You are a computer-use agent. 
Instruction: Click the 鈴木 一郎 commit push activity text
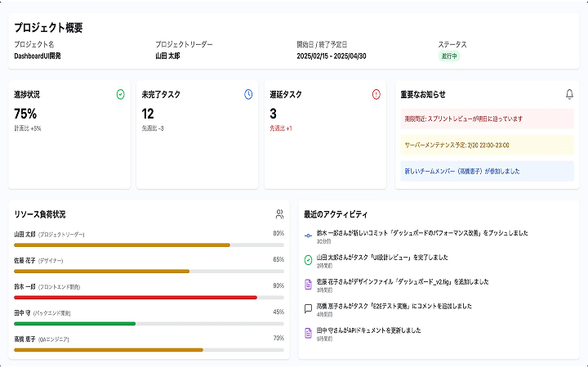[x=422, y=233]
